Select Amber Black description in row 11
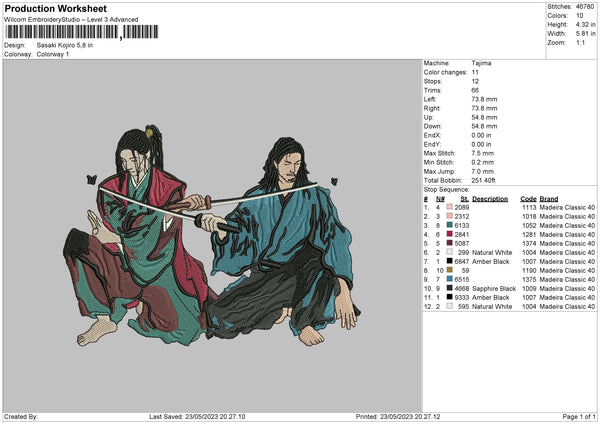Viewport: 600px width, 424px height. pos(491,298)
